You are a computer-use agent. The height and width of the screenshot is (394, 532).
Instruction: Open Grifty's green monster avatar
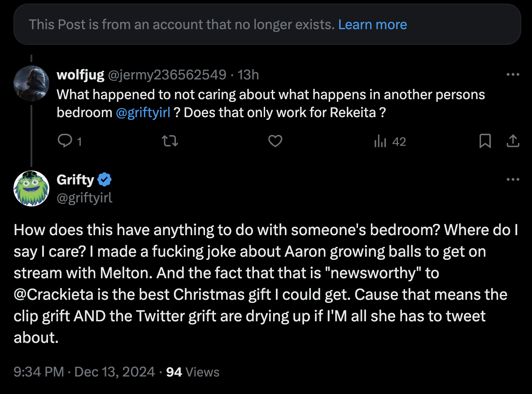coord(31,188)
